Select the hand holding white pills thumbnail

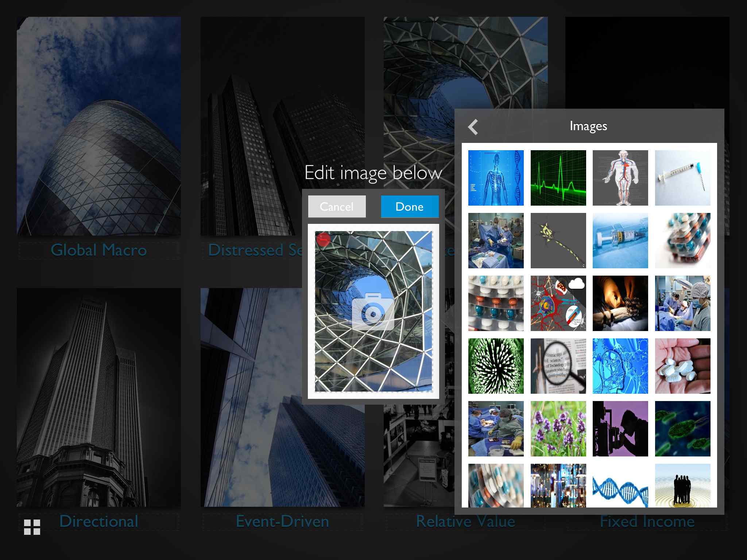pyautogui.click(x=682, y=366)
